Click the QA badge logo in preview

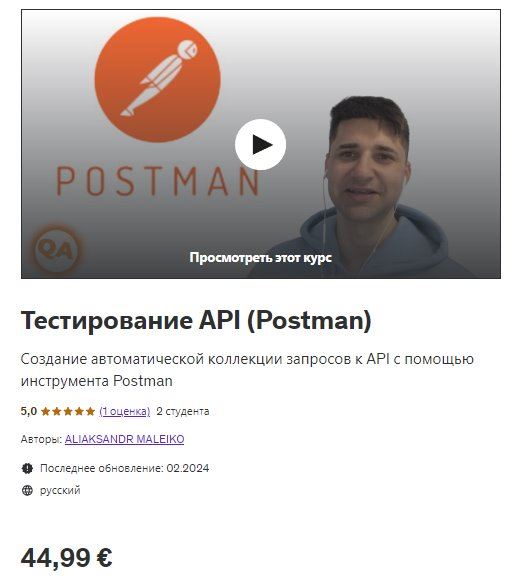[56, 251]
